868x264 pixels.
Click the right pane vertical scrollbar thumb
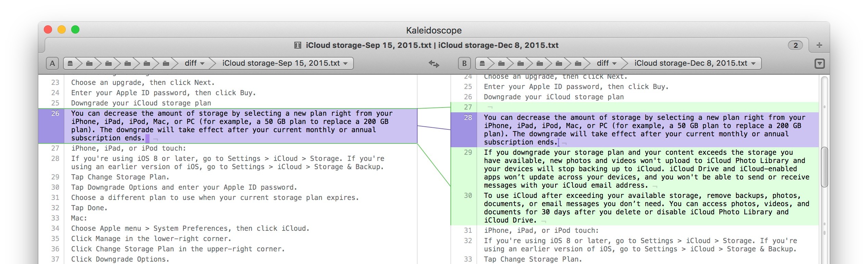click(825, 167)
